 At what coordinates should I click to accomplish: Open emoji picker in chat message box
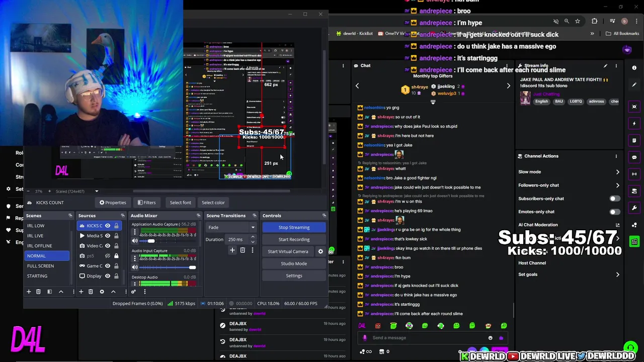pos(491,338)
